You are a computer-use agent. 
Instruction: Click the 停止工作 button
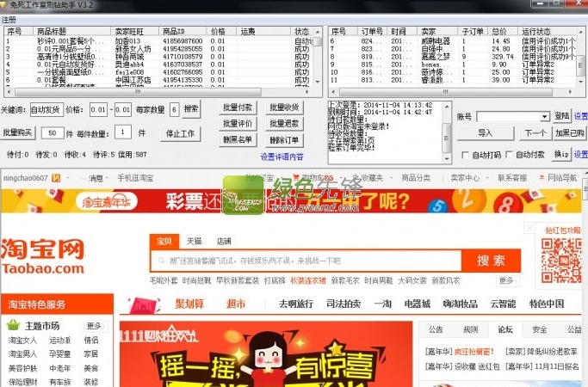181,134
